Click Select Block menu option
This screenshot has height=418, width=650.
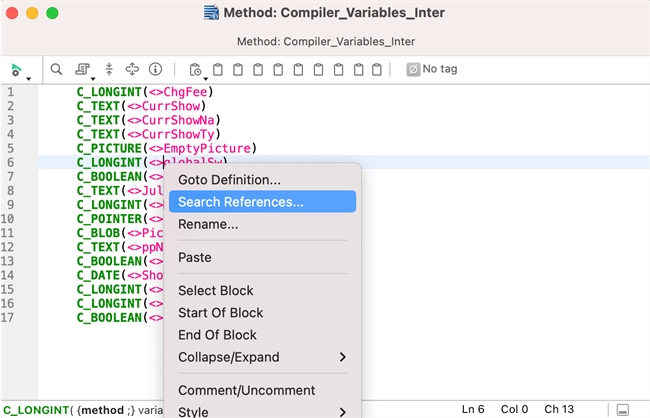[215, 291]
